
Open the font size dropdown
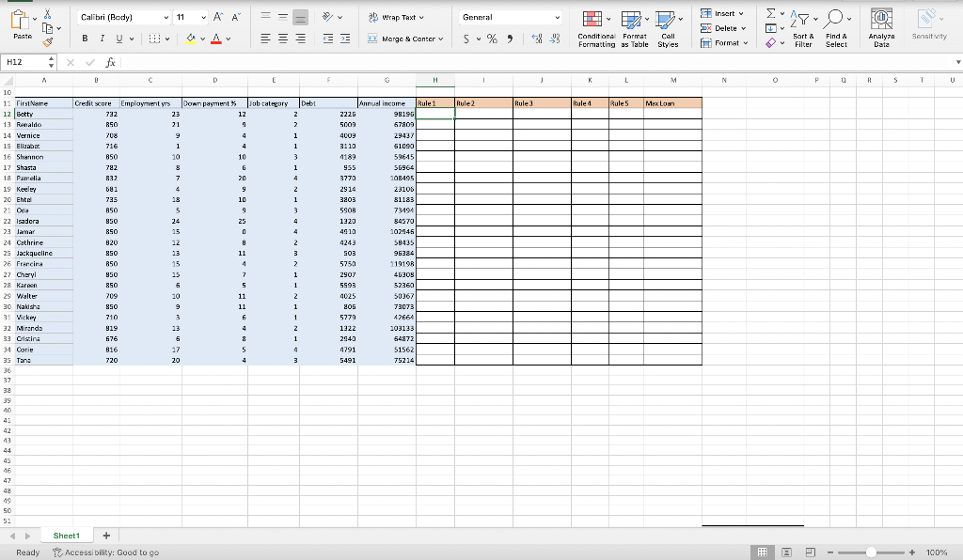204,18
